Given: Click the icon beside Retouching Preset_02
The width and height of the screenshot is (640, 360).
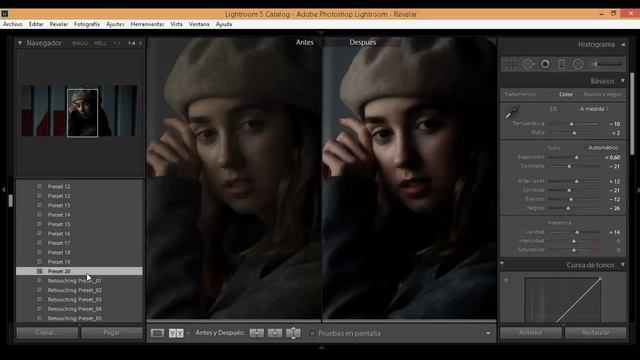Looking at the screenshot, I should [40, 290].
